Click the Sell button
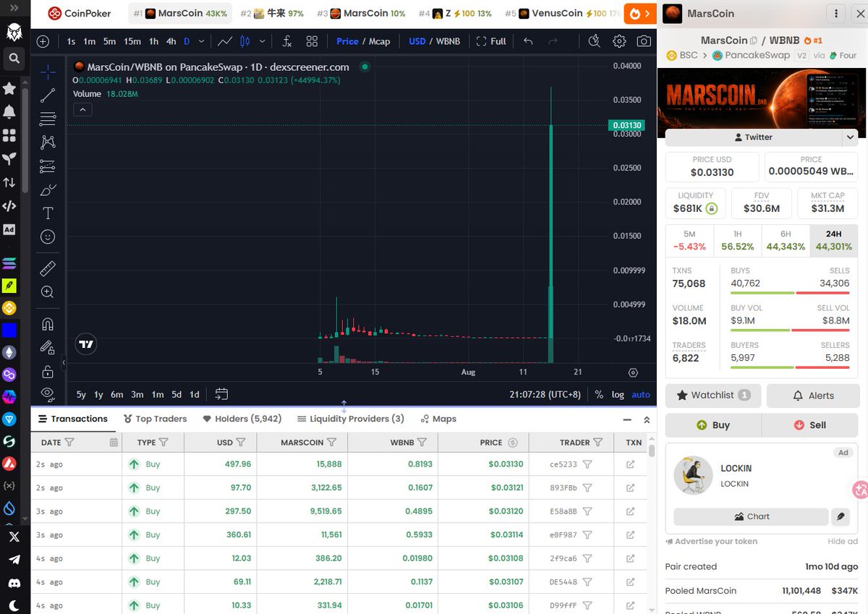 pos(811,425)
